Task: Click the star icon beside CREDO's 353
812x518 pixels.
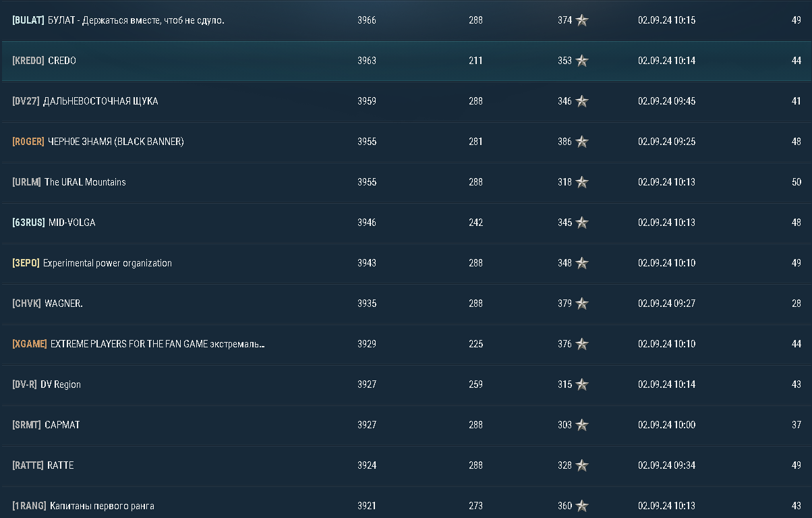Action: (x=582, y=61)
